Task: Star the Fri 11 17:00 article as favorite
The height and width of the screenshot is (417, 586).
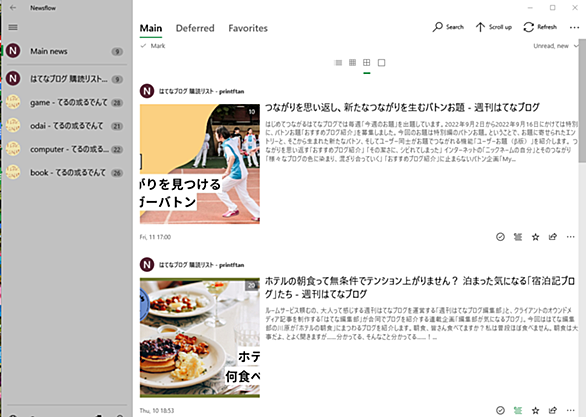Action: point(535,237)
